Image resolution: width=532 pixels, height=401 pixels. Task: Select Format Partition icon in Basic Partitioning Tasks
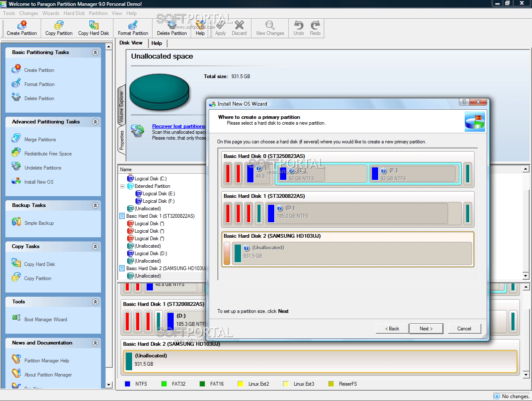16,83
